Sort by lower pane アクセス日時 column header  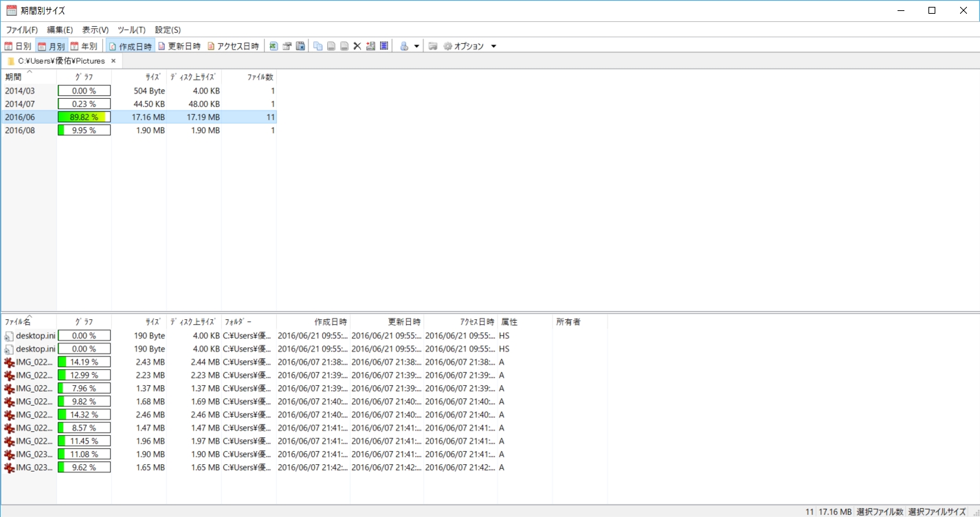[460, 321]
